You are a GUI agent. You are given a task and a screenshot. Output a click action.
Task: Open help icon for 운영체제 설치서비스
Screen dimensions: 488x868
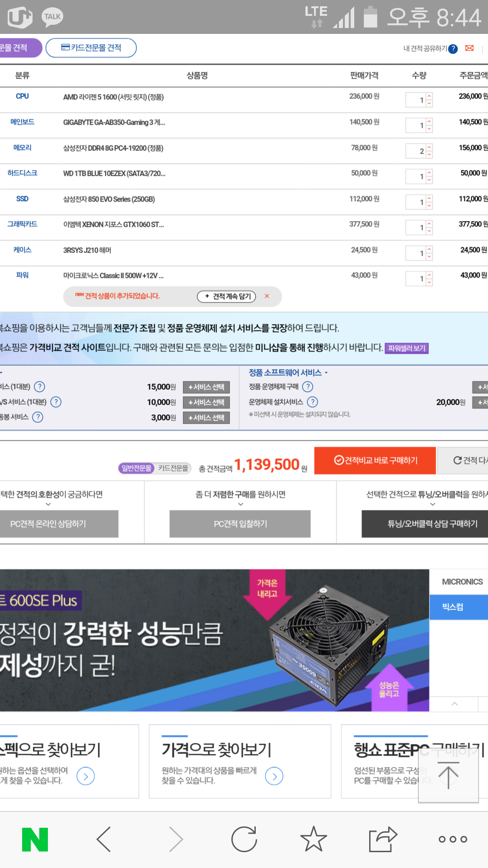313,402
